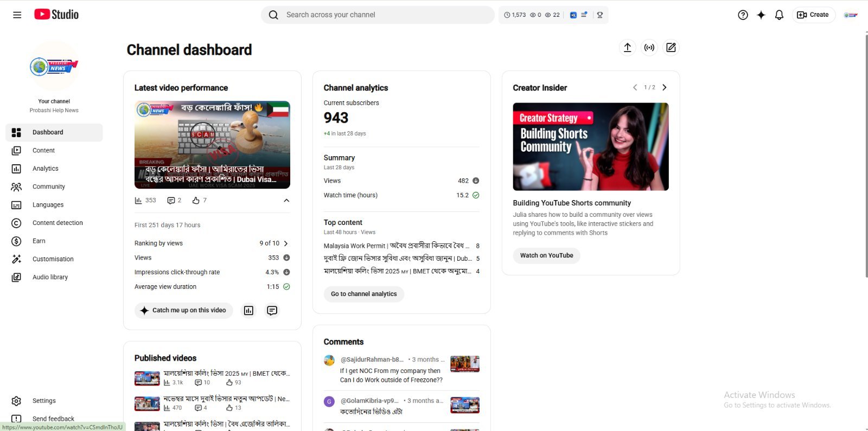Open Content detection in the sidebar
Viewport: 868px width, 431px height.
coord(54,223)
